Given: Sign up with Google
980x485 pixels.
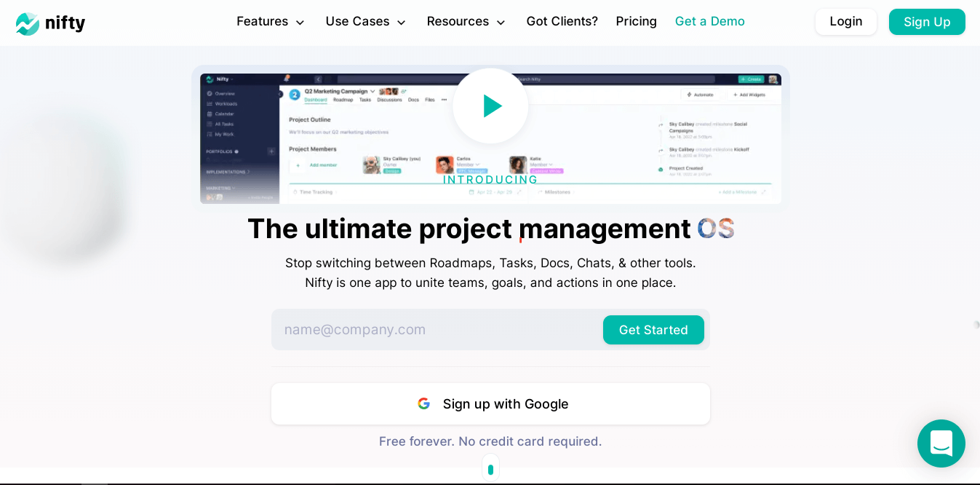Looking at the screenshot, I should pyautogui.click(x=490, y=403).
